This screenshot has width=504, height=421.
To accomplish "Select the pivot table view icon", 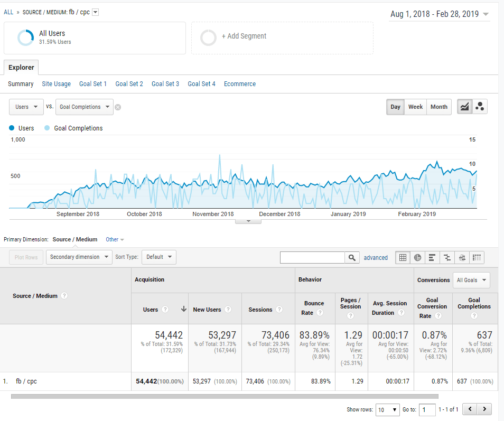I will (477, 257).
